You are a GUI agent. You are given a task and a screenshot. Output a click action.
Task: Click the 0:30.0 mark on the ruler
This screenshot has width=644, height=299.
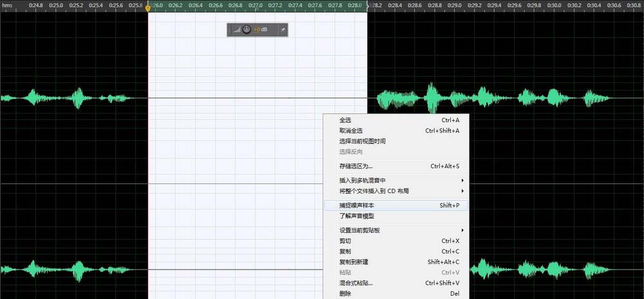(554, 5)
